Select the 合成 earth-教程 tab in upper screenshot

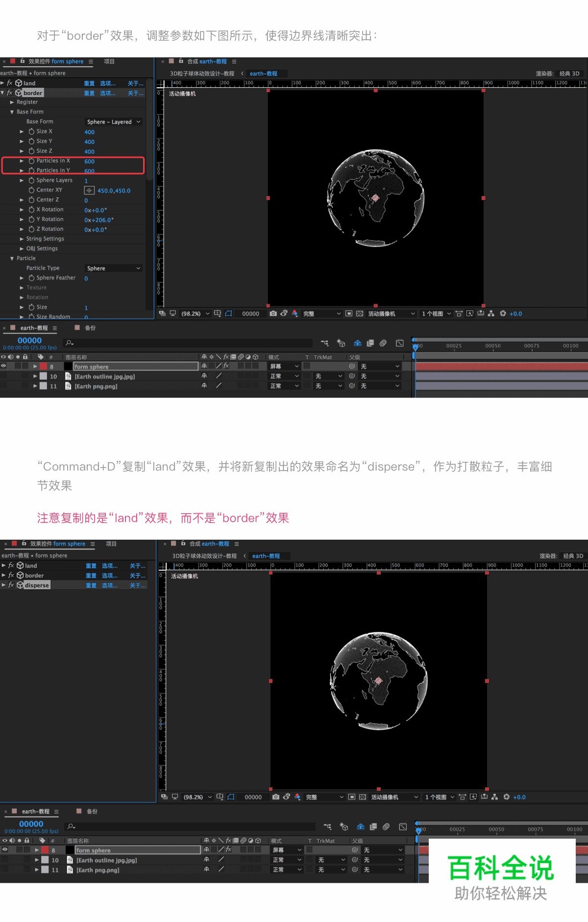pyautogui.click(x=207, y=62)
